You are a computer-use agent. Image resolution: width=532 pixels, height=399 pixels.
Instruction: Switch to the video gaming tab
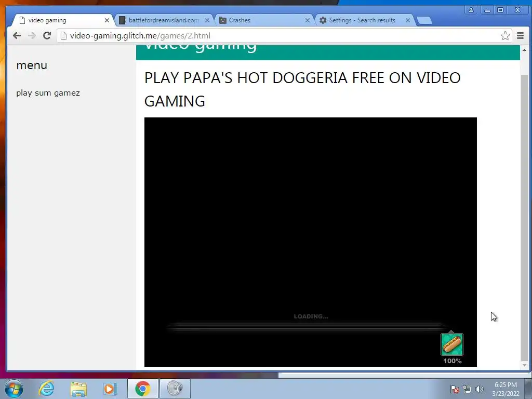pyautogui.click(x=63, y=20)
